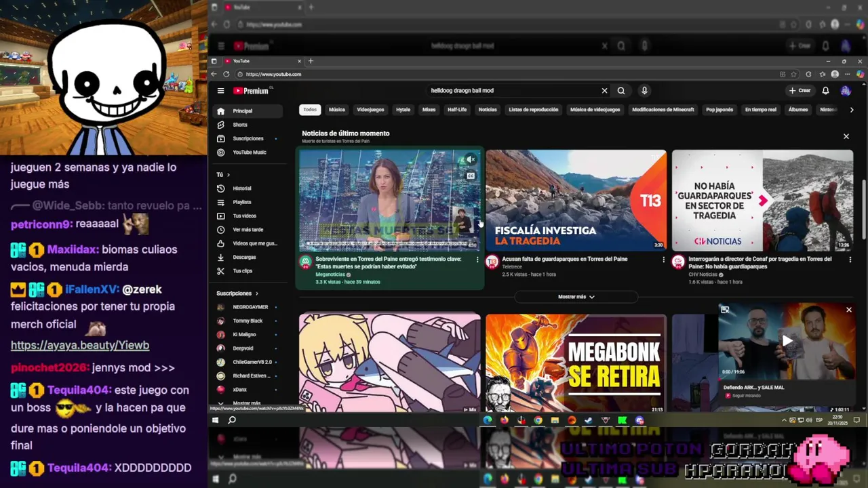Screen dimensions: 868x488
Task: Open options for Interrogarán a director video
Action: pyautogui.click(x=850, y=260)
